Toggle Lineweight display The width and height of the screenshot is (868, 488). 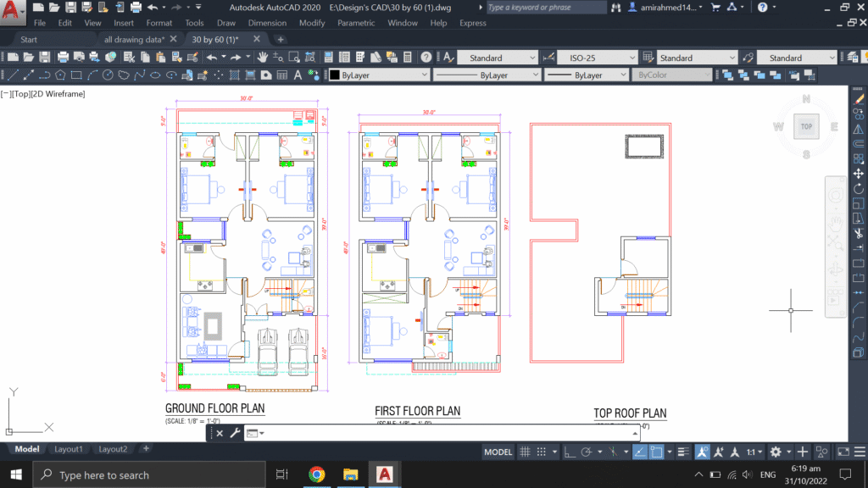pos(684,452)
